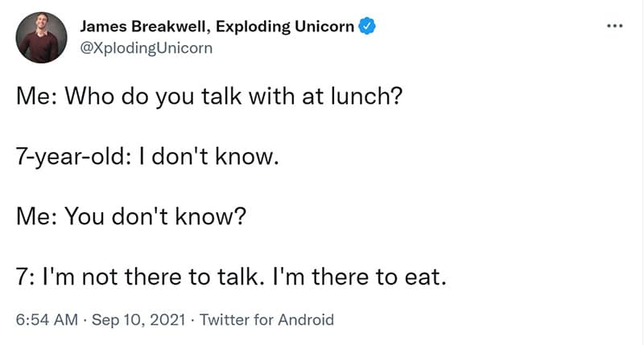Open James Breakwell's profile picture
Screen dimensions: 644x345
click(x=41, y=37)
